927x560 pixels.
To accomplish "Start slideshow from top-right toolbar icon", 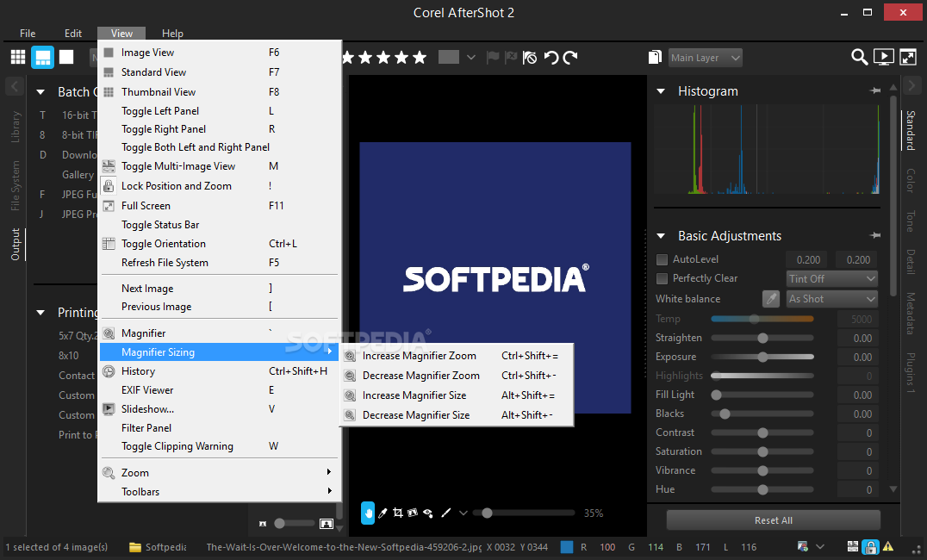I will 883,57.
